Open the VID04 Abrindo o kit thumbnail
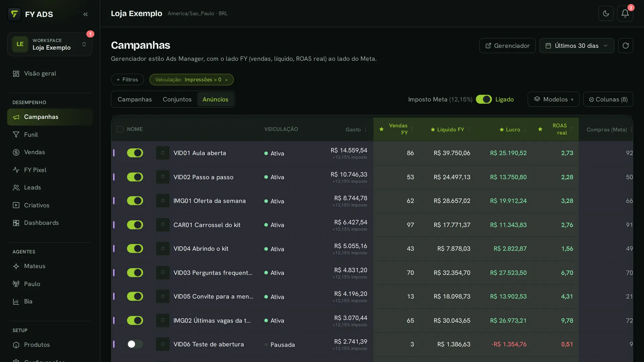This screenshot has width=644, height=362. (x=163, y=248)
